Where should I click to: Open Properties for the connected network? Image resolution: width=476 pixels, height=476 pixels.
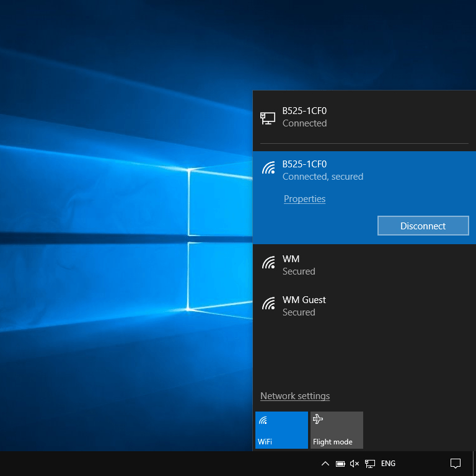pos(304,199)
